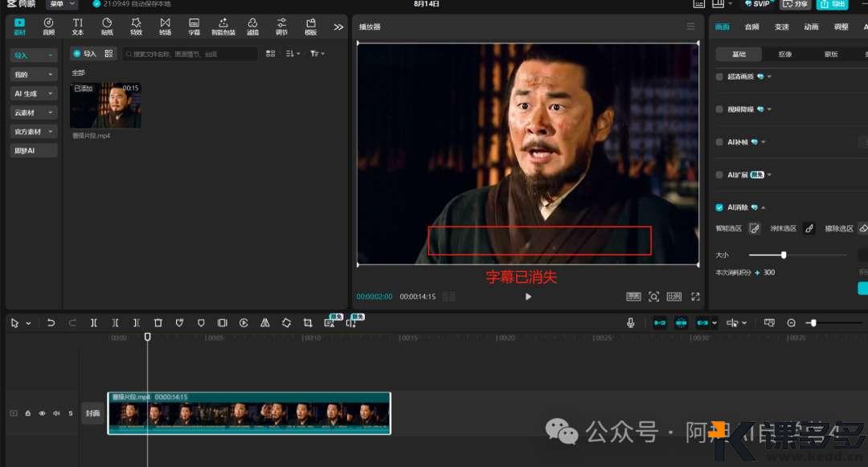Click the QR code import icon

(108, 54)
